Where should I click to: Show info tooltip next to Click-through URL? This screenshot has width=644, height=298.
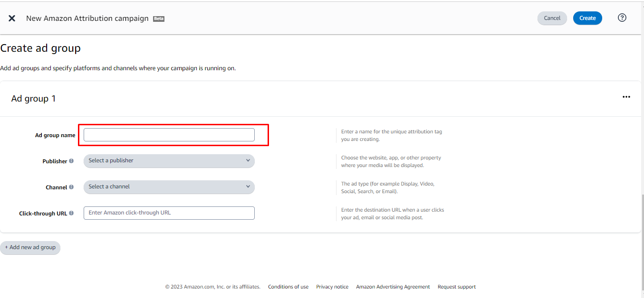coord(71,213)
